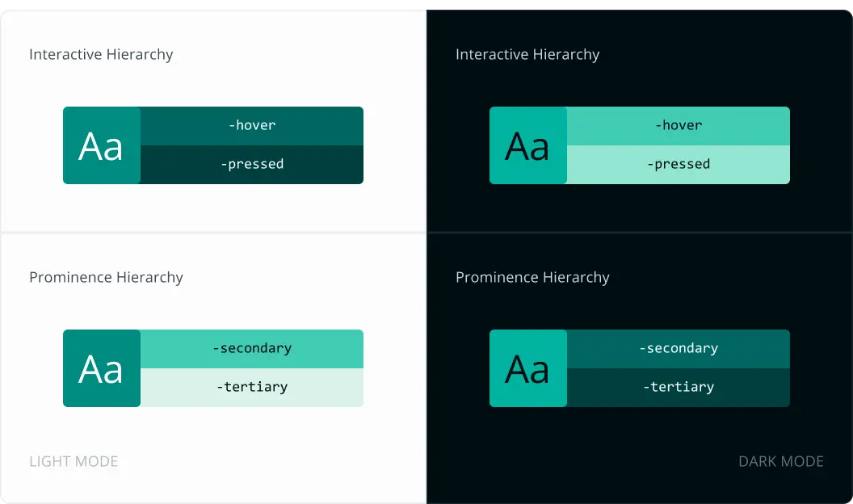Click the Aa swatch in dark Interactive Hierarchy

pos(528,145)
